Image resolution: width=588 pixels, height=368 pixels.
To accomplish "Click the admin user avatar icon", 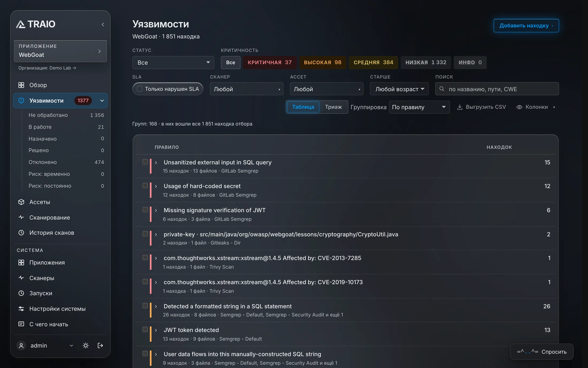I will pyautogui.click(x=21, y=346).
